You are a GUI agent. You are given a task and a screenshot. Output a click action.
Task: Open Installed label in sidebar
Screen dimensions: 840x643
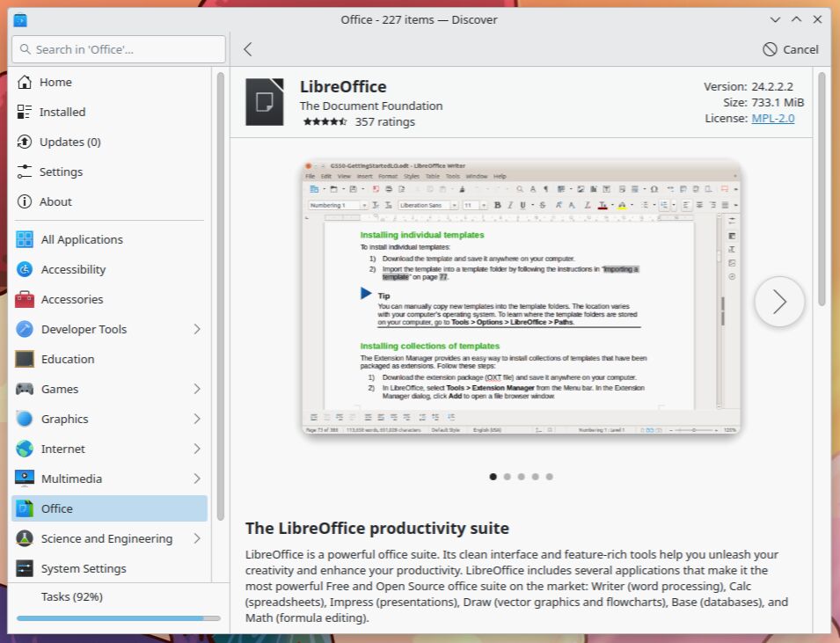pos(62,112)
